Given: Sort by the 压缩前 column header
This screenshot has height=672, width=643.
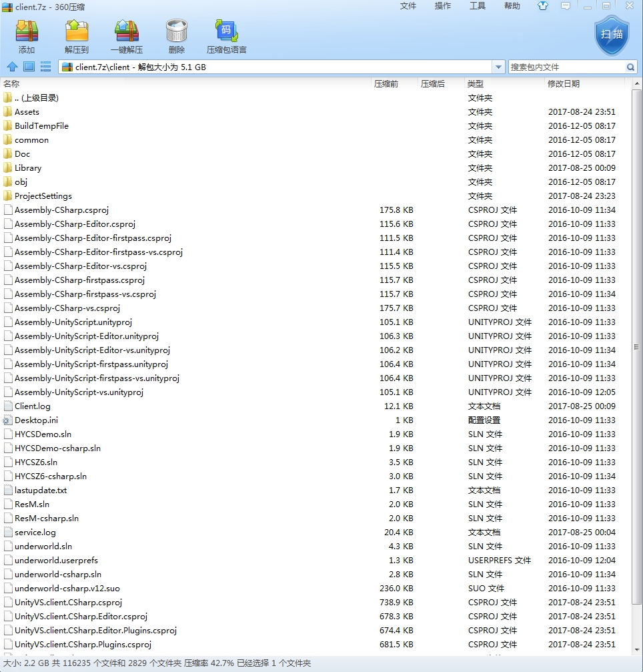Looking at the screenshot, I should 386,83.
